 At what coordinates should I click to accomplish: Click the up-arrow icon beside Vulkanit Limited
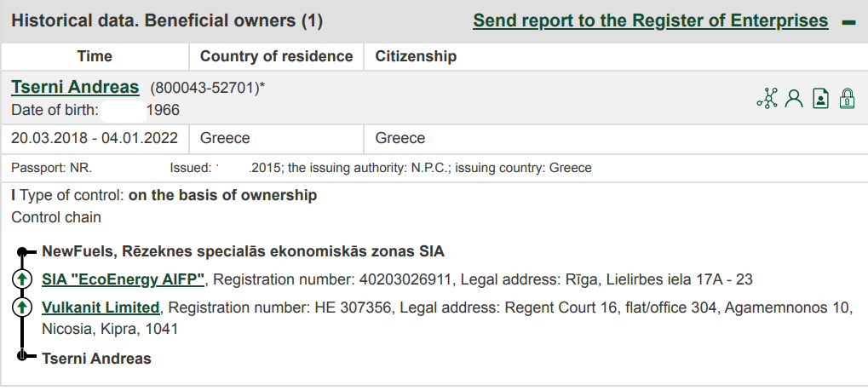click(x=22, y=307)
